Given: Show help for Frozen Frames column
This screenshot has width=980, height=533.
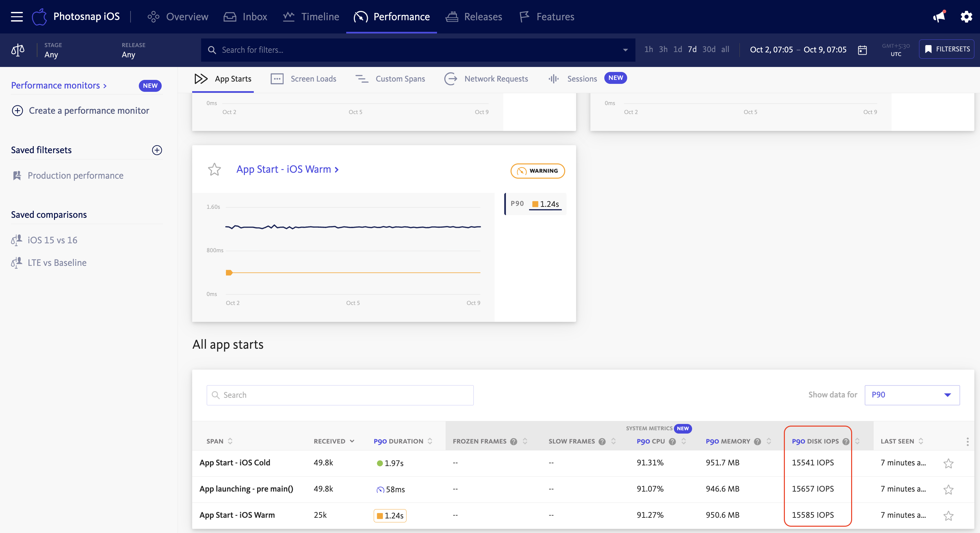Looking at the screenshot, I should tap(514, 442).
